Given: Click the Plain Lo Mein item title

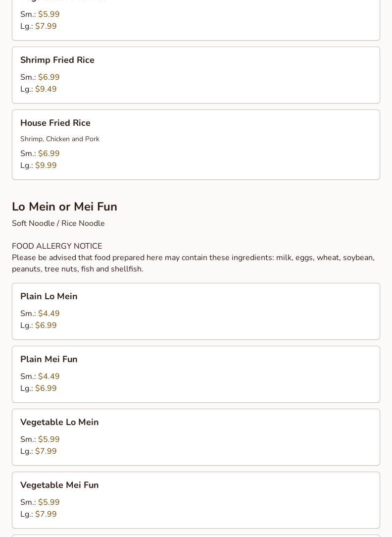Looking at the screenshot, I should 49,296.
